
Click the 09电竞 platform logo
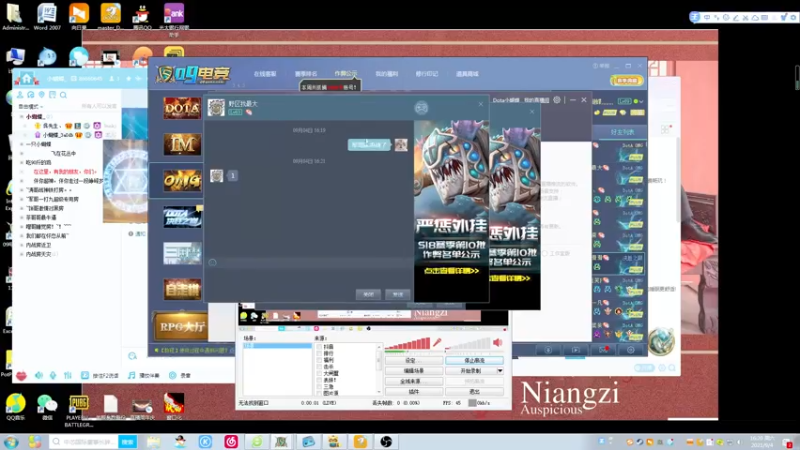click(193, 74)
